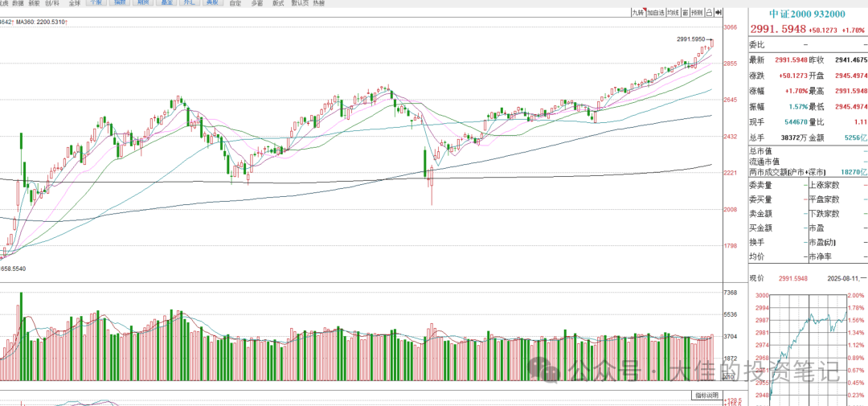Open the 自定 custom menu
Screen dimensions: 868x406
click(x=235, y=3)
